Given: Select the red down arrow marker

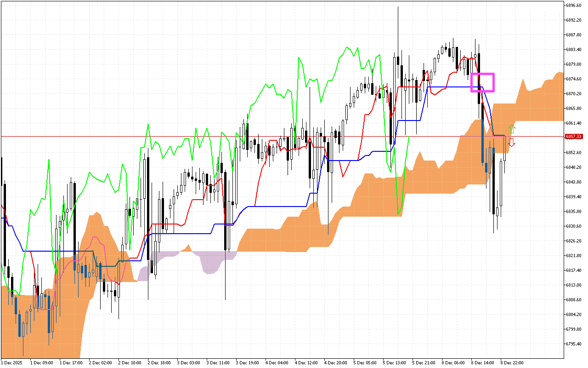Looking at the screenshot, I should point(511,143).
